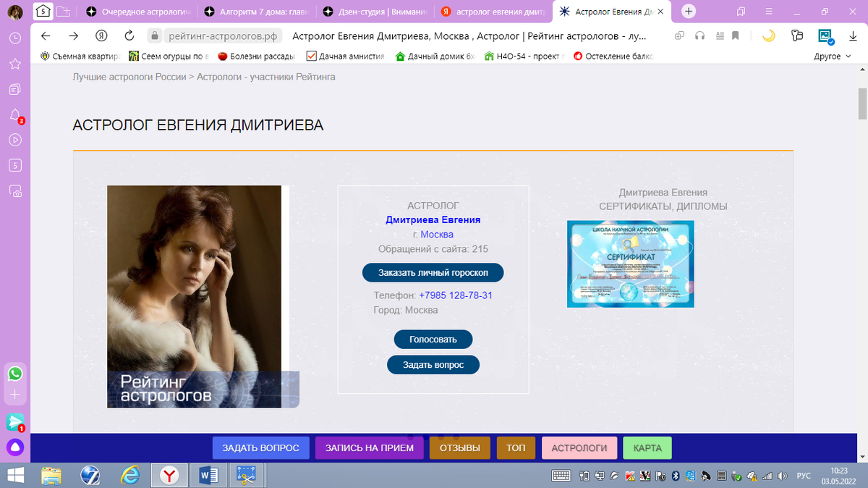The width and height of the screenshot is (868, 488).
Task: Mute sound via speaker tray icon
Action: click(x=782, y=476)
